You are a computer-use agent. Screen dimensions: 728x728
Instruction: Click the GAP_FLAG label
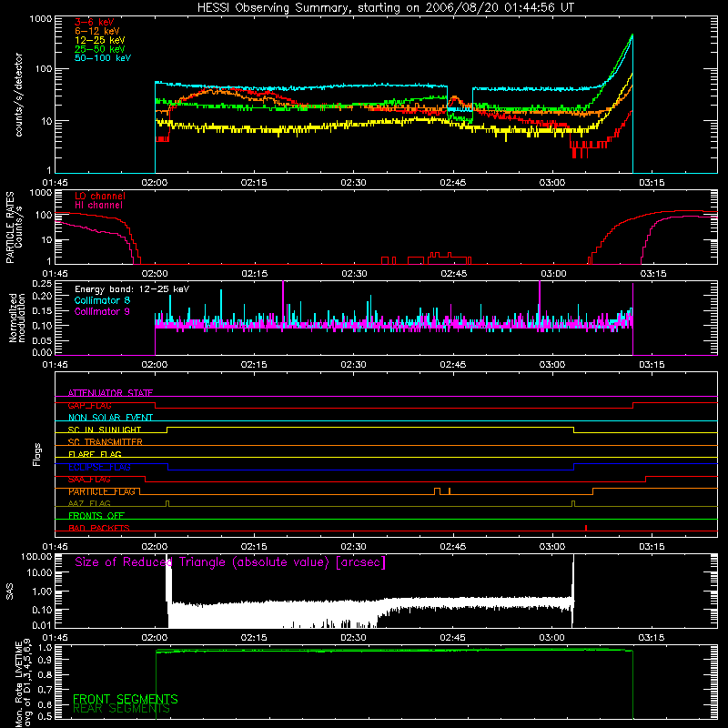89,405
